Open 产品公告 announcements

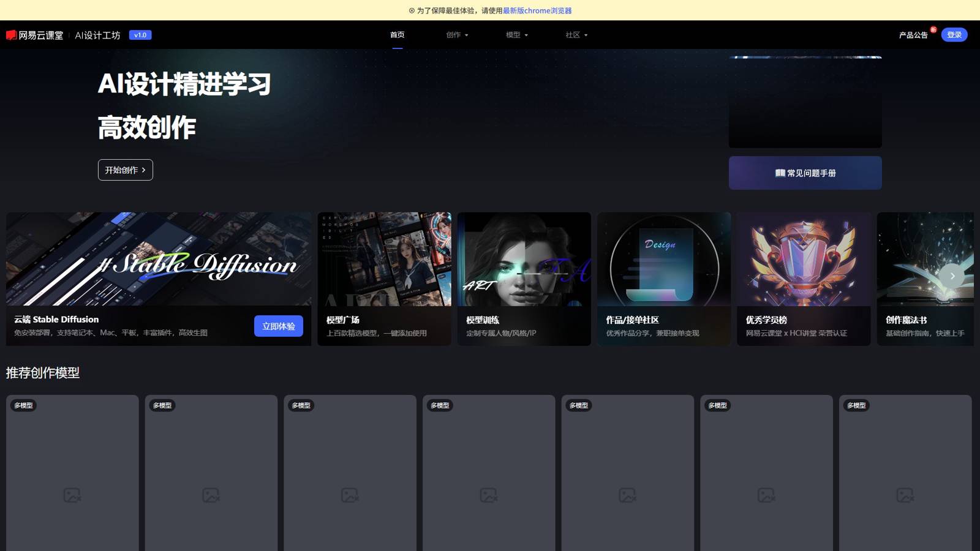(913, 35)
